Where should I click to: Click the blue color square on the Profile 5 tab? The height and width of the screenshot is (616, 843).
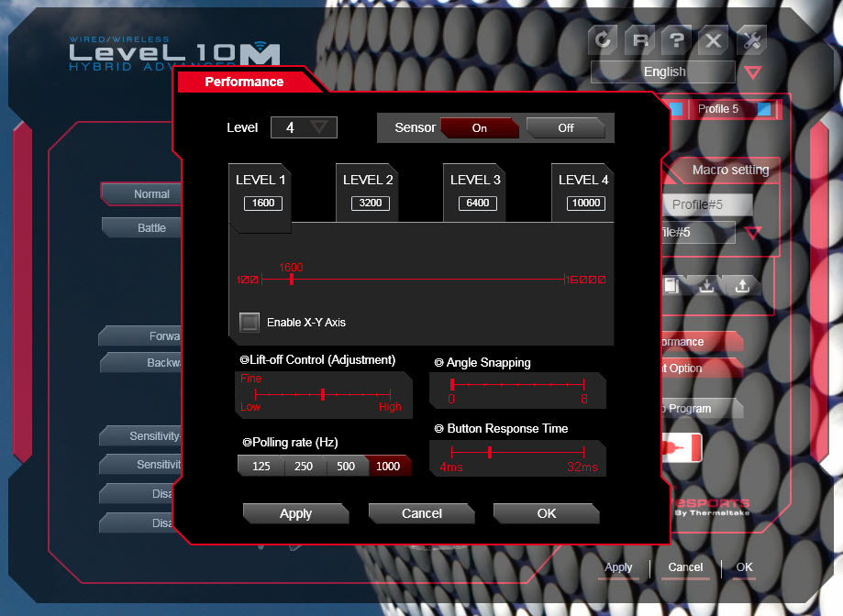763,109
